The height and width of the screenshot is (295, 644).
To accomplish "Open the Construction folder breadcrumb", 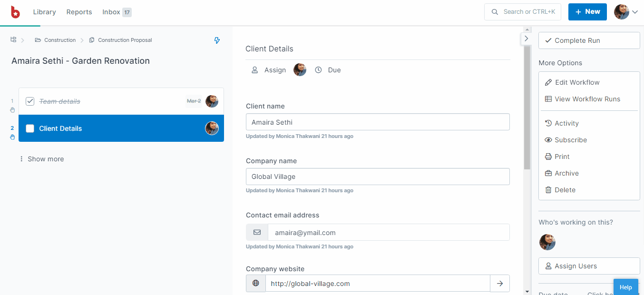I will 55,40.
